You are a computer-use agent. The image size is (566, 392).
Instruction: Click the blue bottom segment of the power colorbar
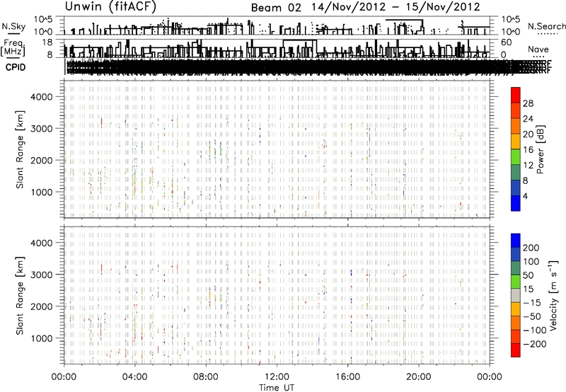[516, 203]
